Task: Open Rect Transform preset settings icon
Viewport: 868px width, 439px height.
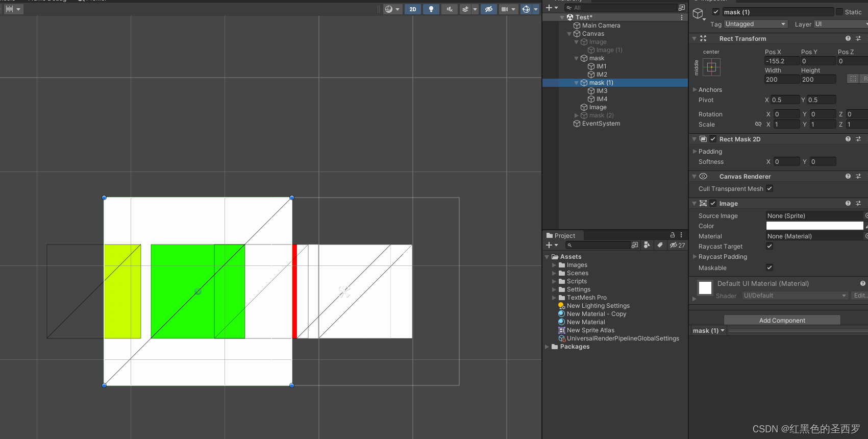Action: [x=858, y=38]
